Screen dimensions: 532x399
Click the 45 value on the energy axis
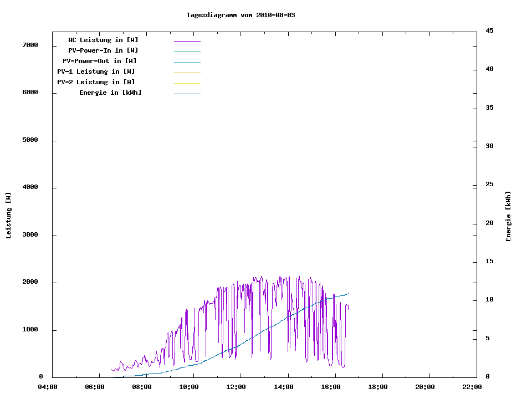coord(489,30)
